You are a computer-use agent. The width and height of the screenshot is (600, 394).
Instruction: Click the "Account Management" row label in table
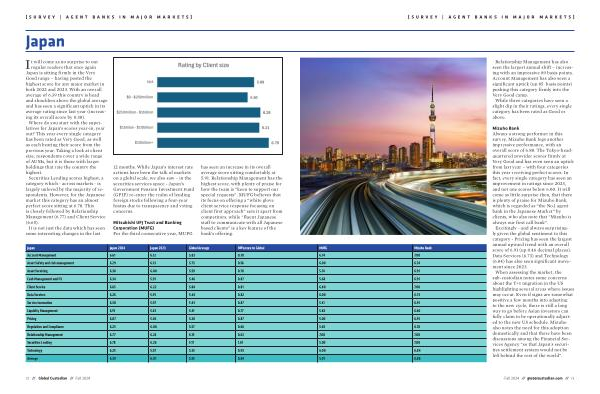pos(41,255)
